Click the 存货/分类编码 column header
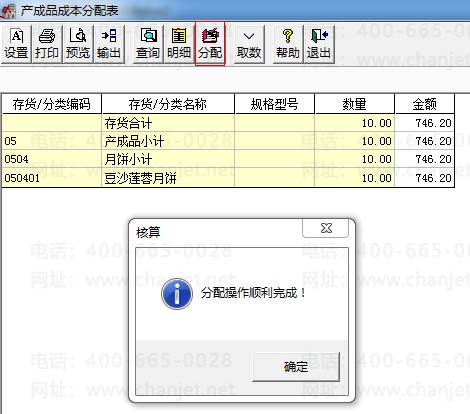The image size is (470, 414). click(x=52, y=104)
